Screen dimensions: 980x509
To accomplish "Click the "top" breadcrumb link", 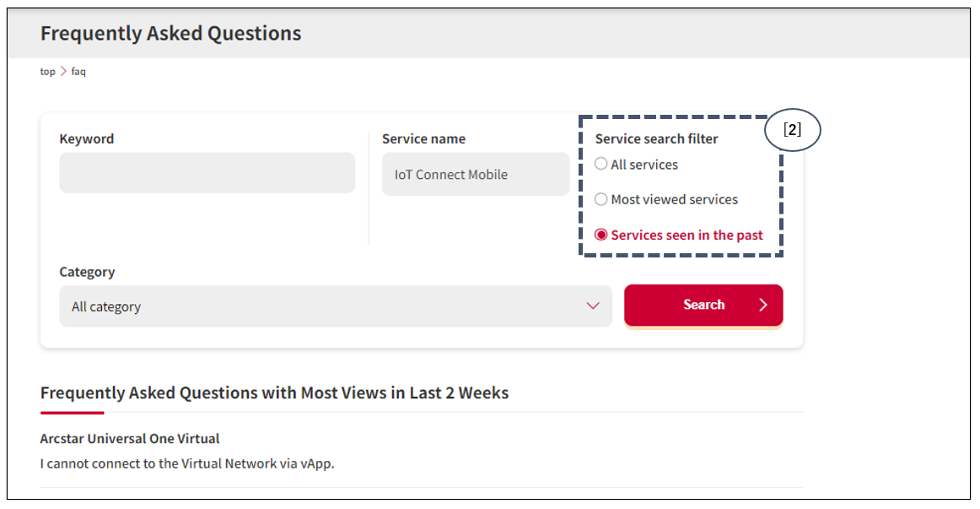I will click(x=47, y=72).
